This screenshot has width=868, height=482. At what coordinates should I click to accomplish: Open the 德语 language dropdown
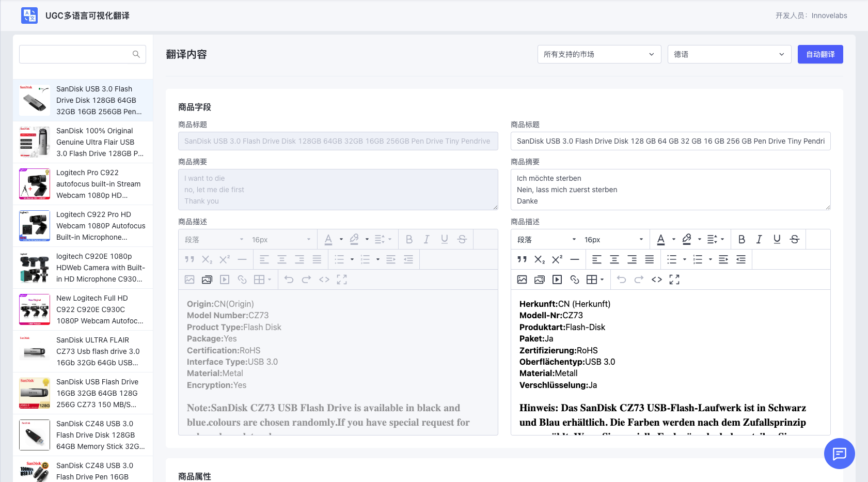tap(729, 54)
